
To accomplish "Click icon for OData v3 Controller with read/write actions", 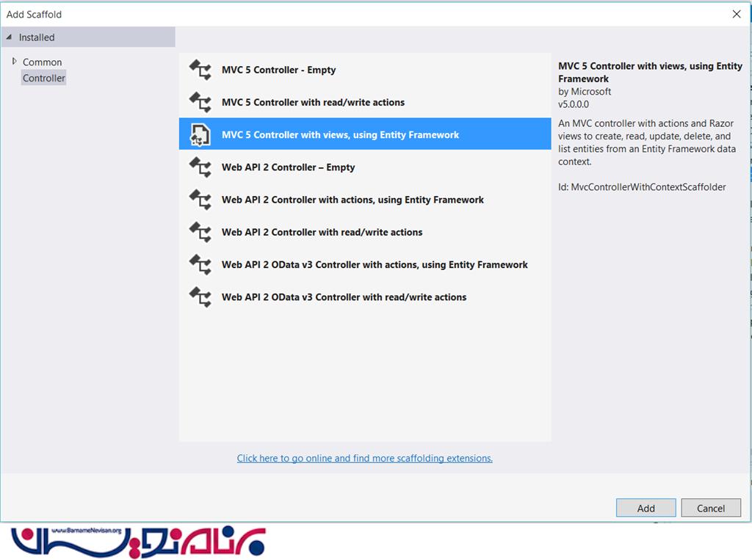I will click(x=200, y=297).
